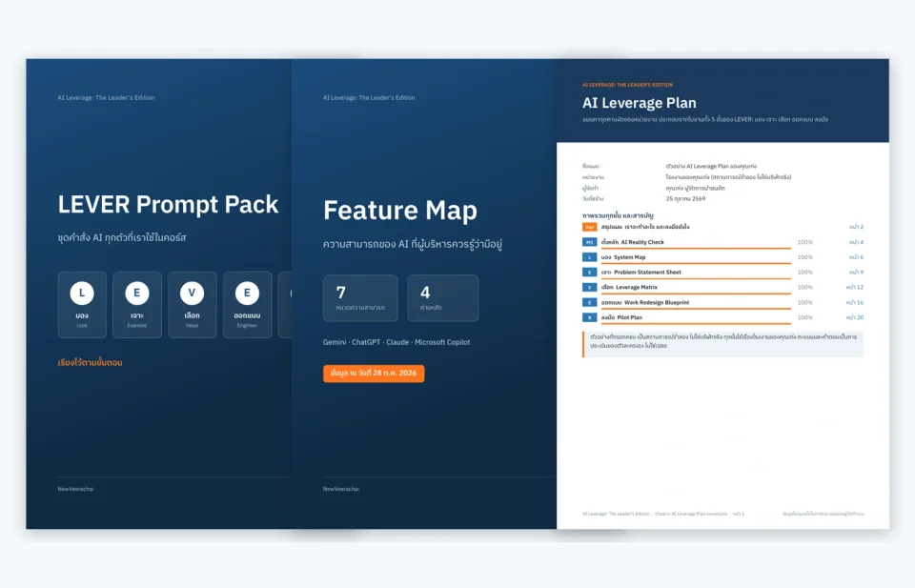
Task: Click the gray note box below the Pilot Plan row
Action: [723, 344]
